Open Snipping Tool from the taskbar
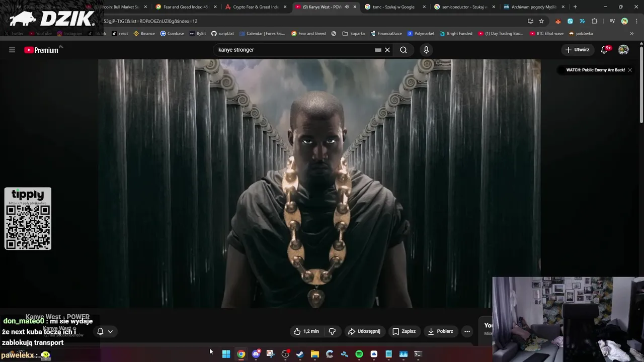This screenshot has height=362, width=644. tap(270, 354)
